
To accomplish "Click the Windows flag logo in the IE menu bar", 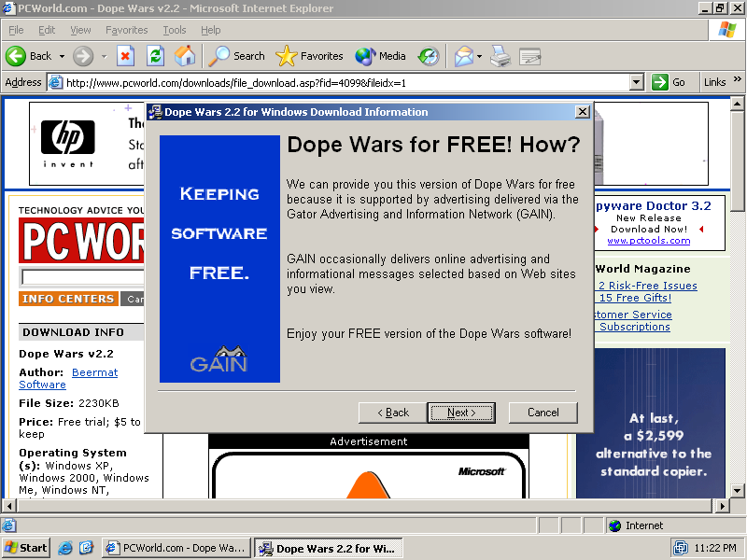I will (727, 30).
